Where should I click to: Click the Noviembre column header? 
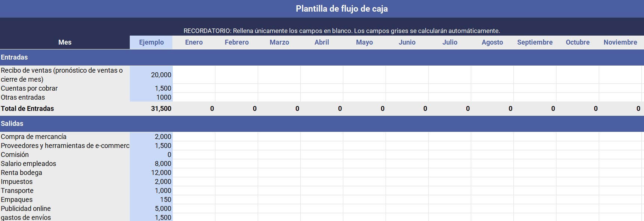pos(620,42)
